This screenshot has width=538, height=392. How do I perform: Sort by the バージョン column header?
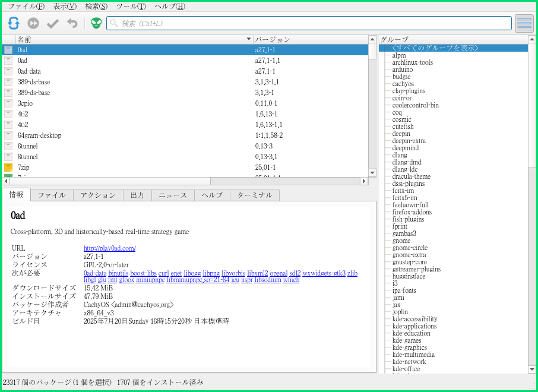click(x=311, y=39)
